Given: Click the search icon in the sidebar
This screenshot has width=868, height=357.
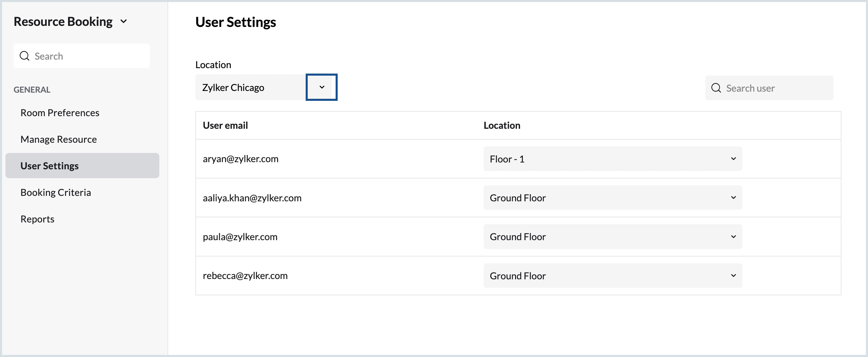Looking at the screenshot, I should point(25,56).
